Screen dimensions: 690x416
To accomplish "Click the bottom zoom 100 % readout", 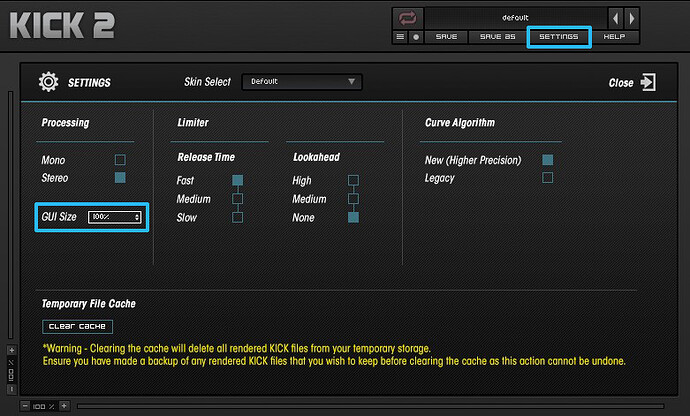I will (44, 406).
